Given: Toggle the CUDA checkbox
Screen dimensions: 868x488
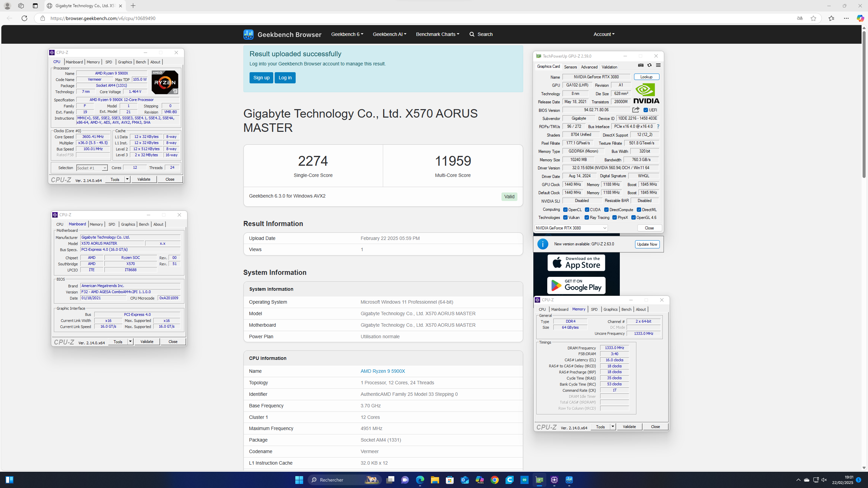Looking at the screenshot, I should 587,210.
